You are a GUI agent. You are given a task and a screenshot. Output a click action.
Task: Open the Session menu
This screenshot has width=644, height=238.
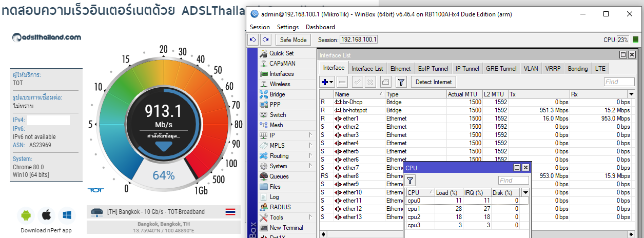click(x=260, y=27)
